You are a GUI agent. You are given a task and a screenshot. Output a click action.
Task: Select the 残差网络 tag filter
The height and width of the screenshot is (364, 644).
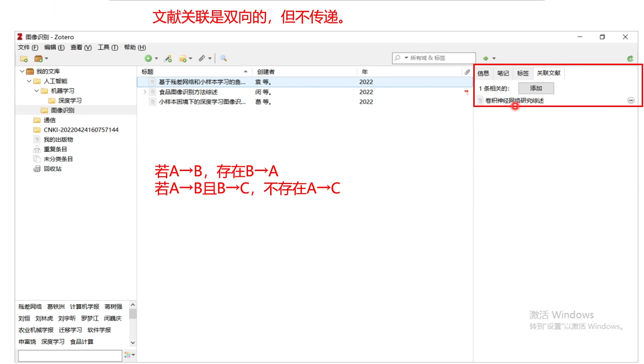(30, 307)
